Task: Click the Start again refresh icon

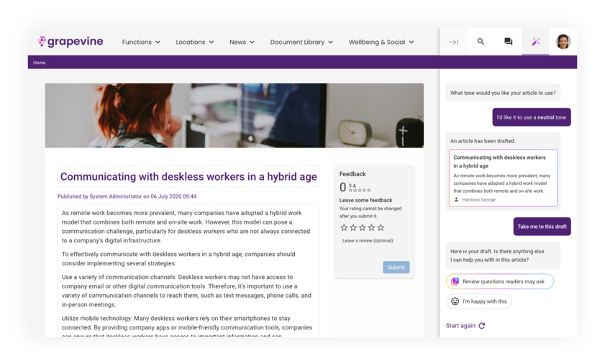Action: pos(482,325)
